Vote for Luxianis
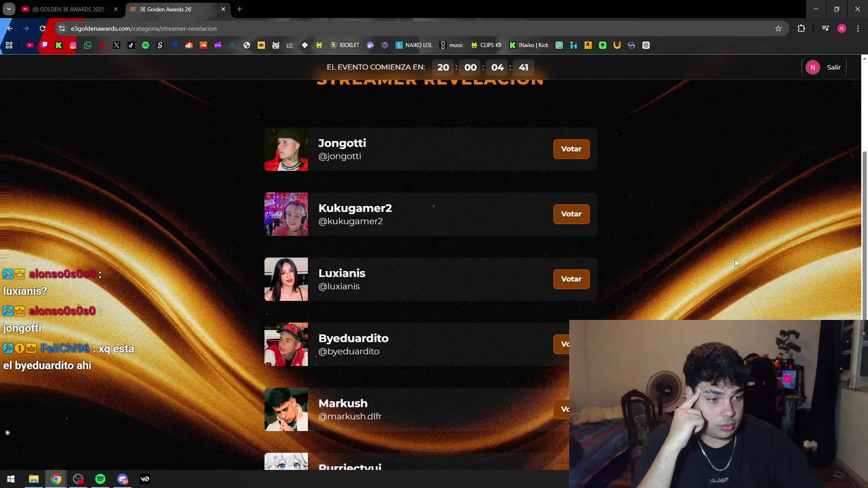 pos(571,279)
